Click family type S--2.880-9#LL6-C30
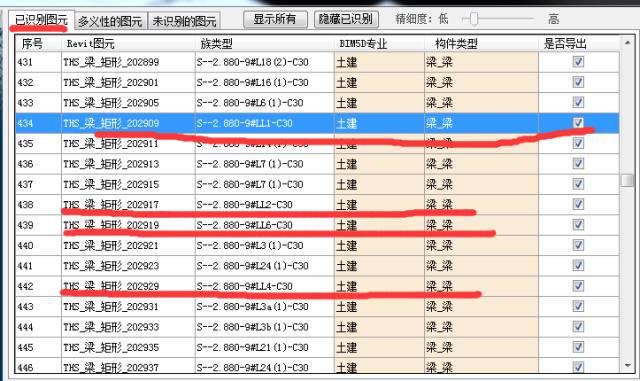The height and width of the screenshot is (381, 640). 244,225
